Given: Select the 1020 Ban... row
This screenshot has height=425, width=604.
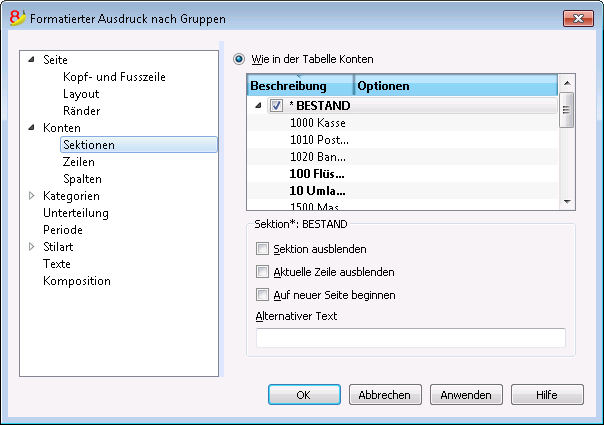Looking at the screenshot, I should click(403, 156).
